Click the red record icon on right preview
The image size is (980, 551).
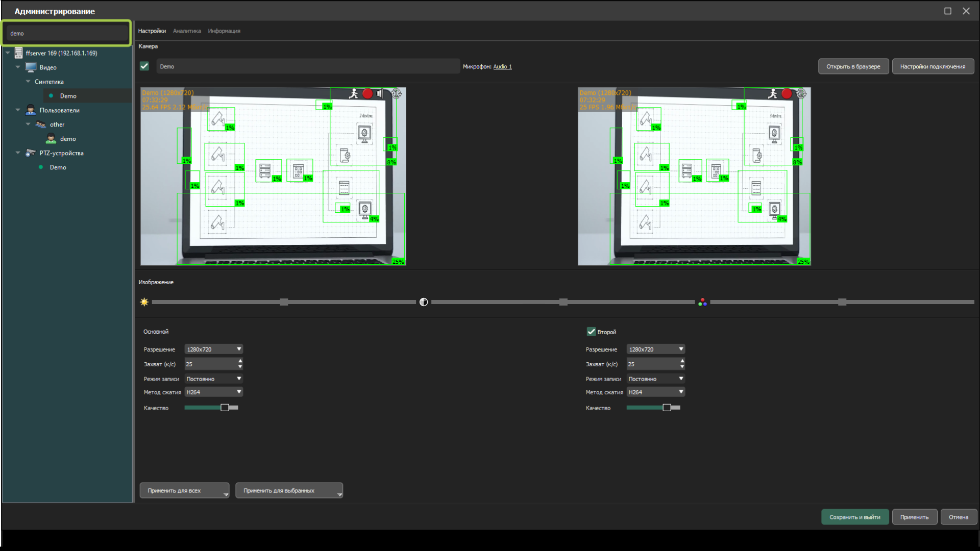tap(787, 93)
